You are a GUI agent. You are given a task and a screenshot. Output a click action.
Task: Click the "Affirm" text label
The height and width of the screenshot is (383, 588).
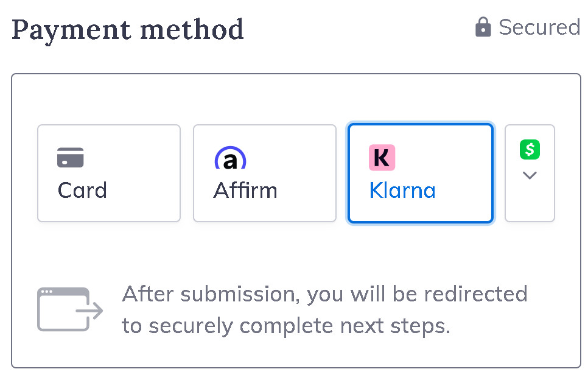point(245,191)
